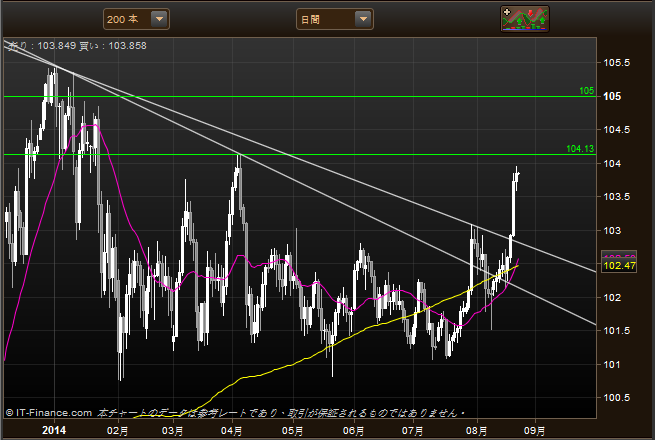
Task: Click the 102.47 yellow price tag
Action: (x=619, y=265)
